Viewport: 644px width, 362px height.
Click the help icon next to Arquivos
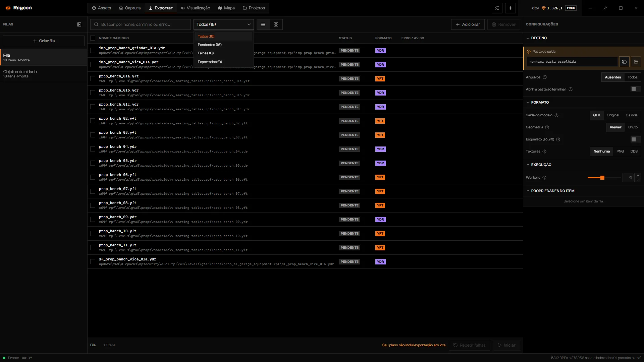click(x=545, y=77)
